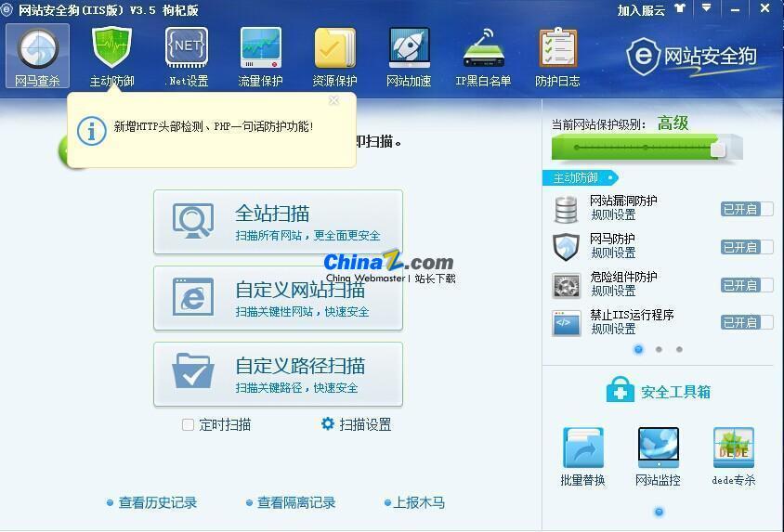The width and height of the screenshot is (784, 532).
Task: Toggle 网马防护 已开启 switch
Action: (x=747, y=247)
